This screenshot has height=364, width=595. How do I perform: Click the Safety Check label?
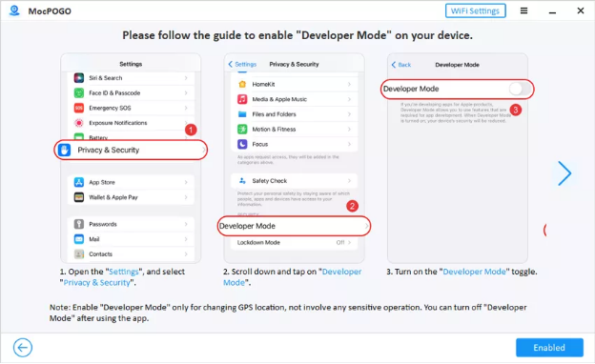pyautogui.click(x=270, y=181)
